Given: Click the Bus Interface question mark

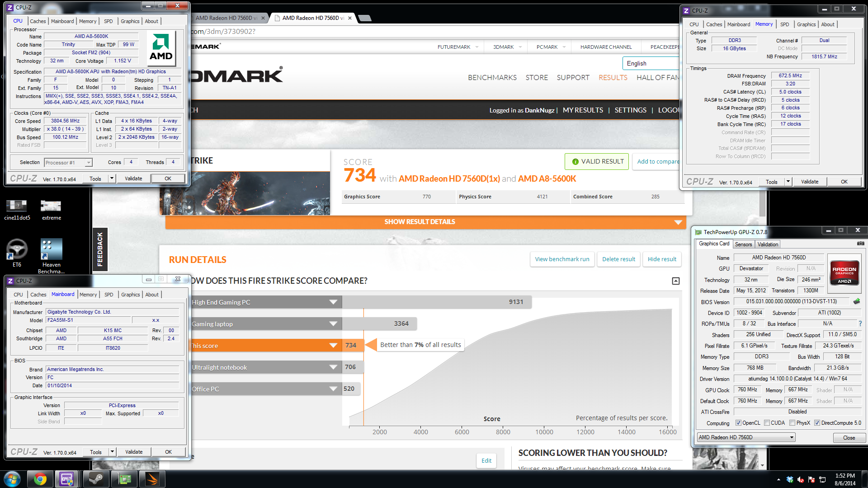Looking at the screenshot, I should [x=860, y=324].
